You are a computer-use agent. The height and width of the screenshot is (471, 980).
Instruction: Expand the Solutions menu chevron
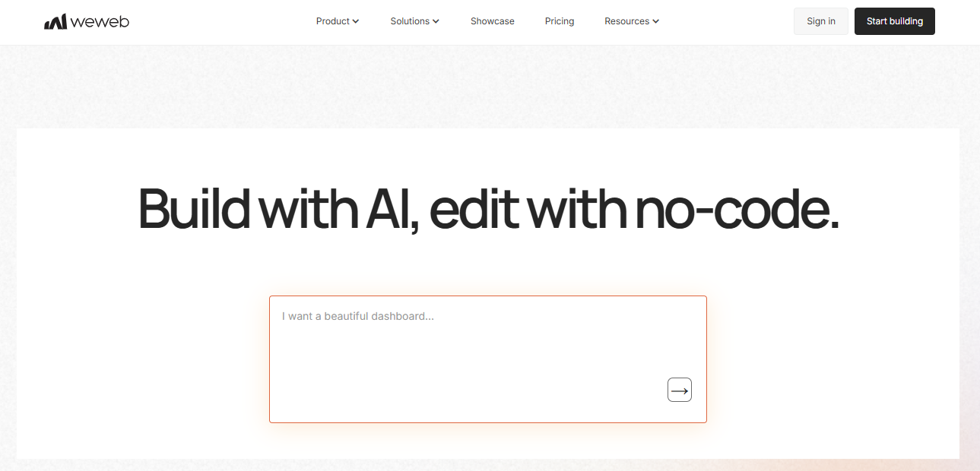click(436, 21)
